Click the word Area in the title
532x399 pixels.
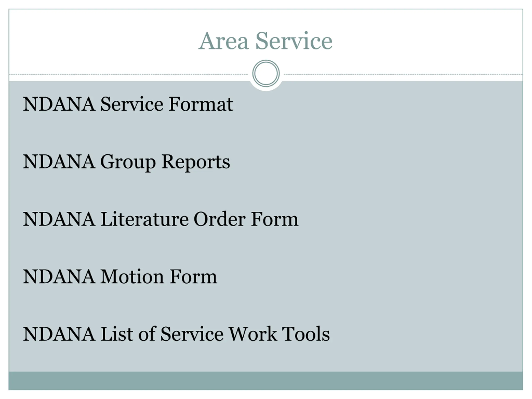tap(224, 41)
